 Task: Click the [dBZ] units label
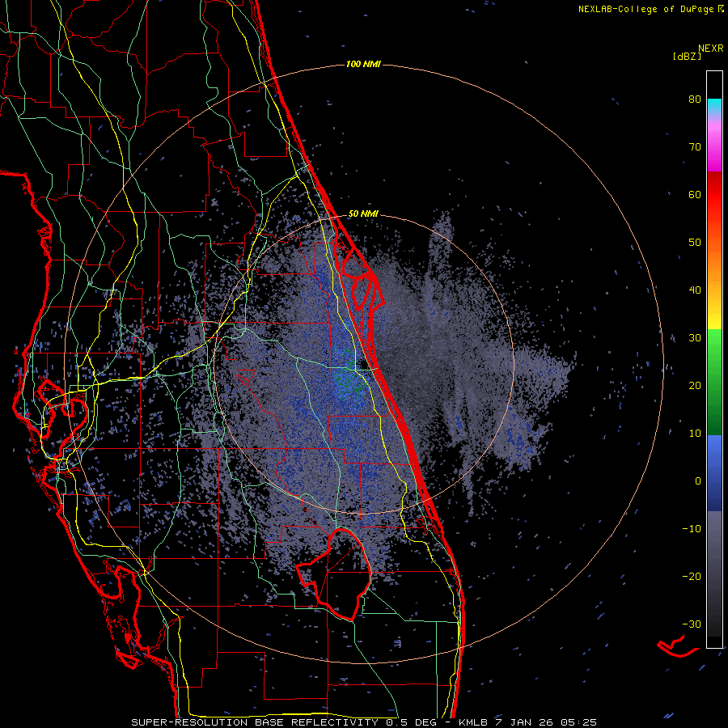pos(687,56)
